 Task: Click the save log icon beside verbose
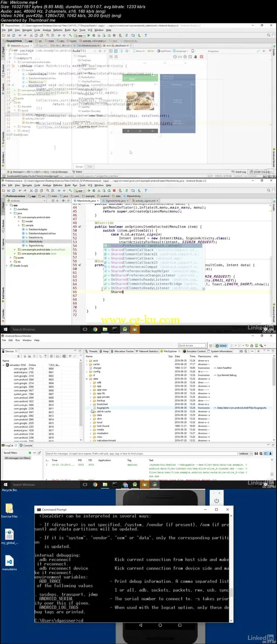(255, 453)
